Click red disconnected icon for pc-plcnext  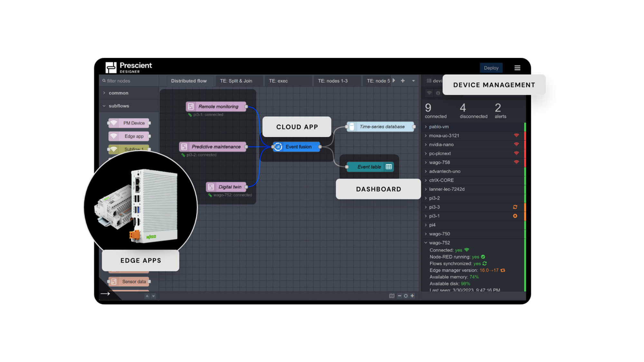pyautogui.click(x=516, y=153)
